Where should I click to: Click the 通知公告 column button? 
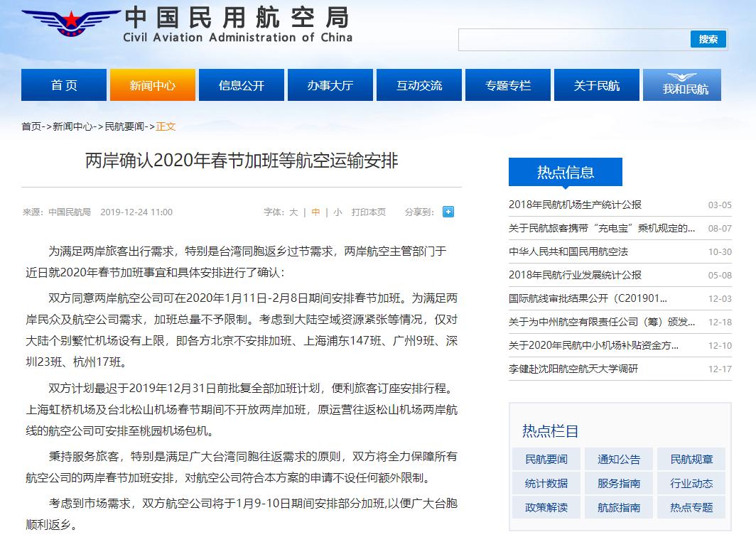pos(619,460)
